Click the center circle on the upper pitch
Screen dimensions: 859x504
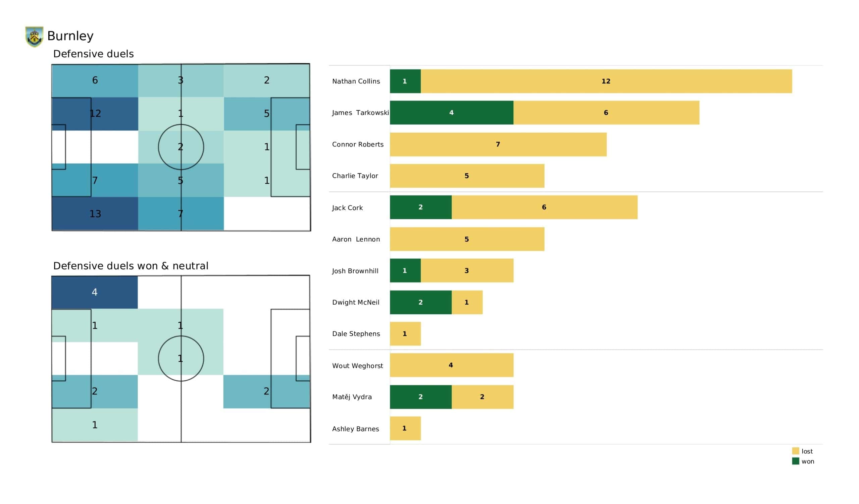pyautogui.click(x=181, y=147)
